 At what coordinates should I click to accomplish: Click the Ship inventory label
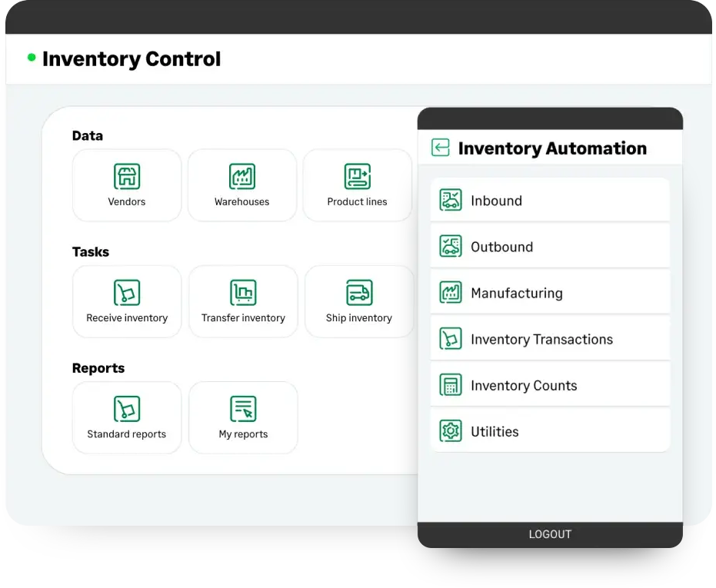[359, 317]
